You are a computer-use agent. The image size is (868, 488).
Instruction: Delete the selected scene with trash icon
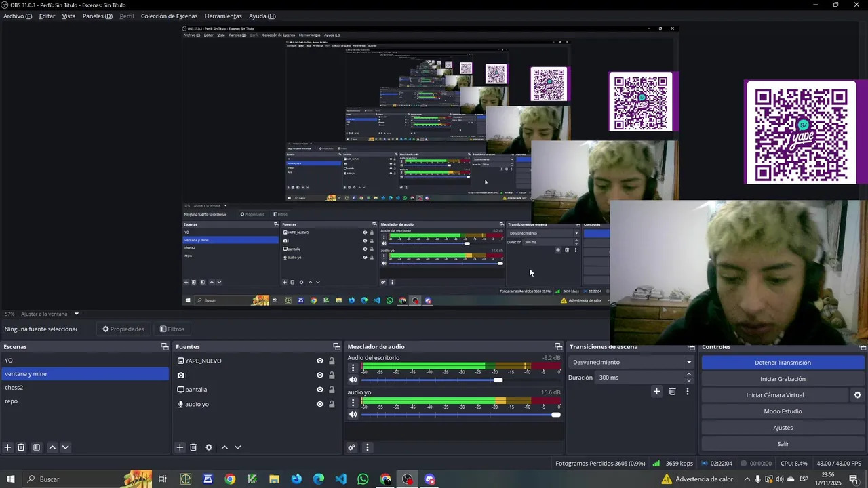(21, 447)
